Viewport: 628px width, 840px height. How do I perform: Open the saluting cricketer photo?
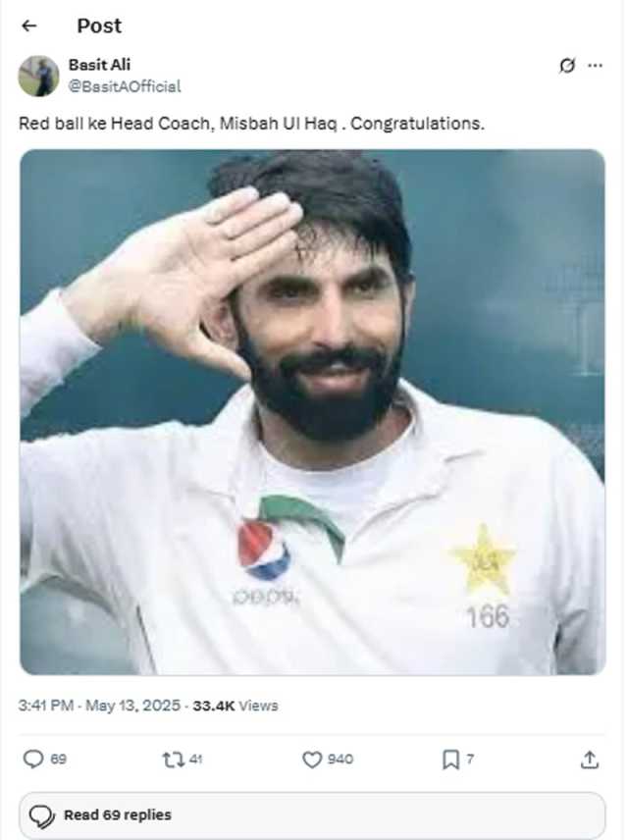[x=313, y=411]
